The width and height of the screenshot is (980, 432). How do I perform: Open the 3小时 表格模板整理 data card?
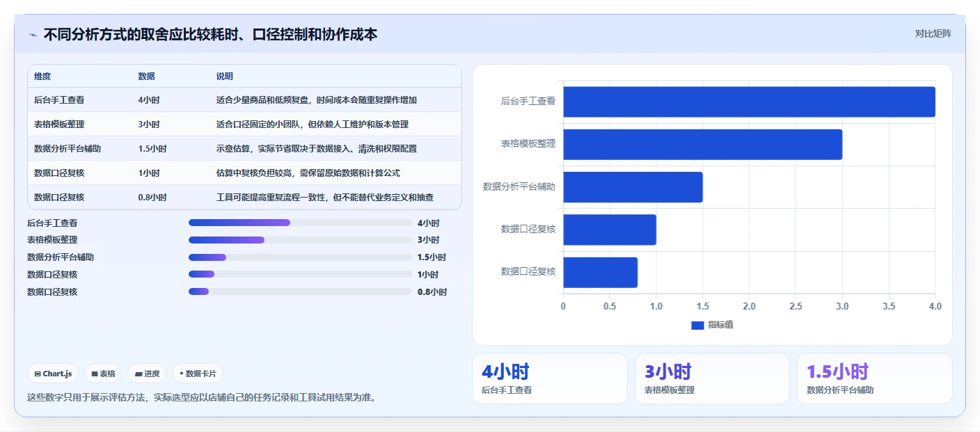click(x=712, y=378)
